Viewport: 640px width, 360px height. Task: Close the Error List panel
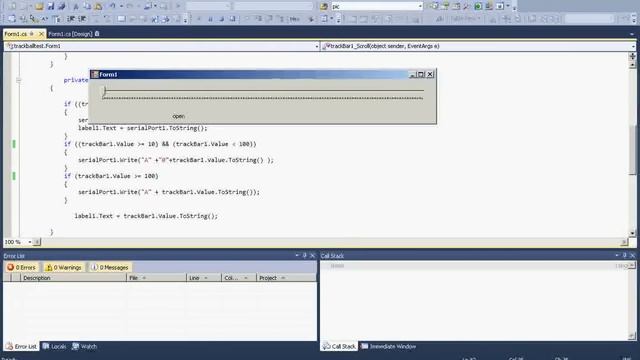tap(313, 256)
